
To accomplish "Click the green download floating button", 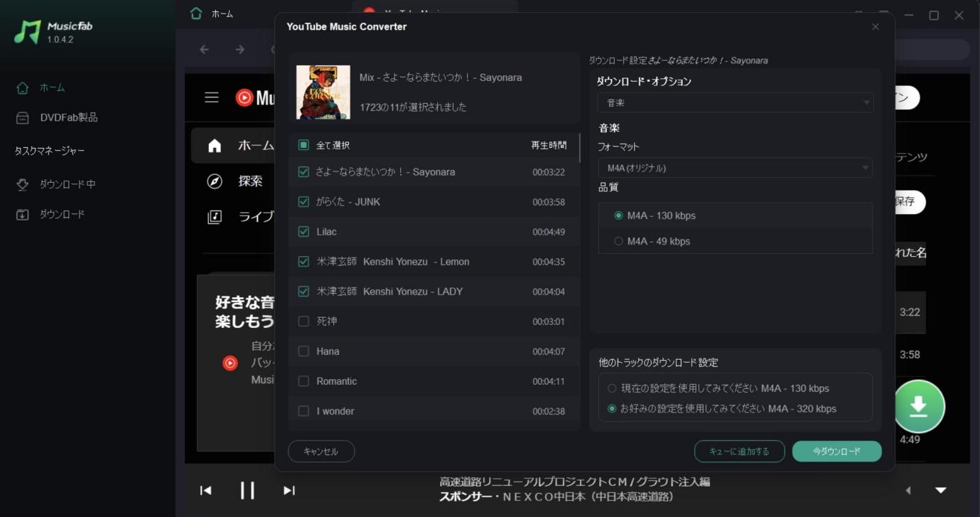I will 919,407.
